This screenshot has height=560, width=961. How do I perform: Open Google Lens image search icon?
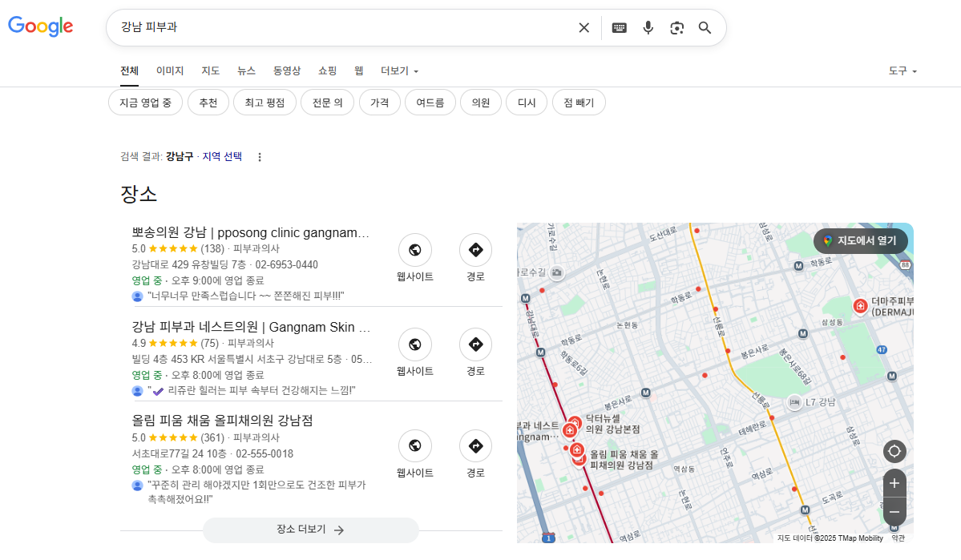[x=676, y=27]
